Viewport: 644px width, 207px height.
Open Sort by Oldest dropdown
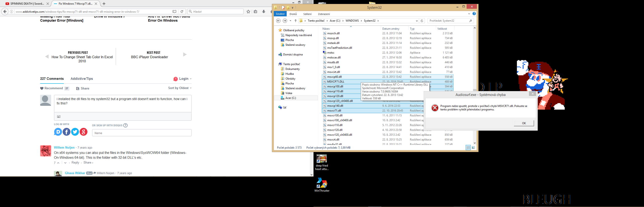click(x=180, y=88)
